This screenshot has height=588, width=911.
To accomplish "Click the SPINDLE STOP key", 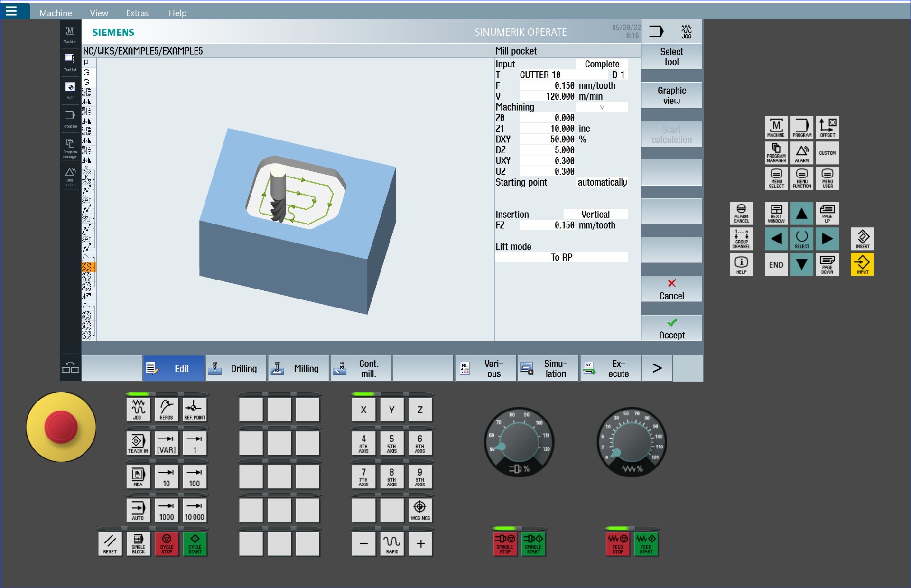I will click(505, 543).
